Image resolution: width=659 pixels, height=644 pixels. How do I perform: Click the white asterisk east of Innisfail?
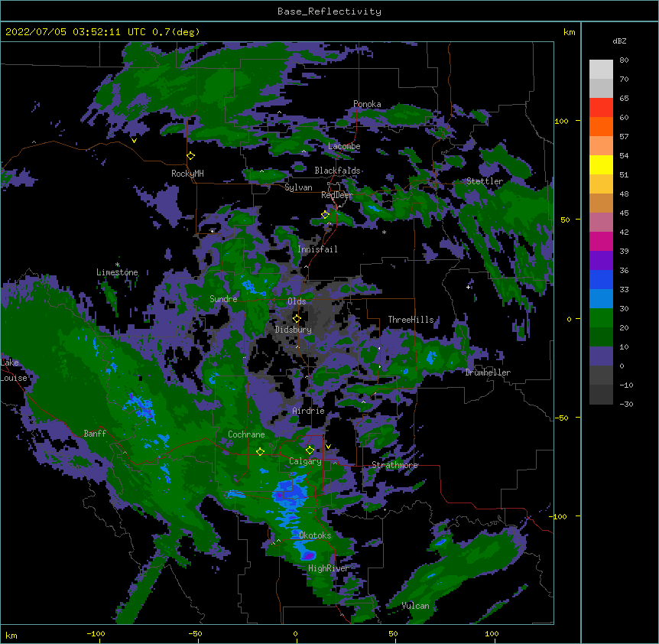[x=384, y=232]
